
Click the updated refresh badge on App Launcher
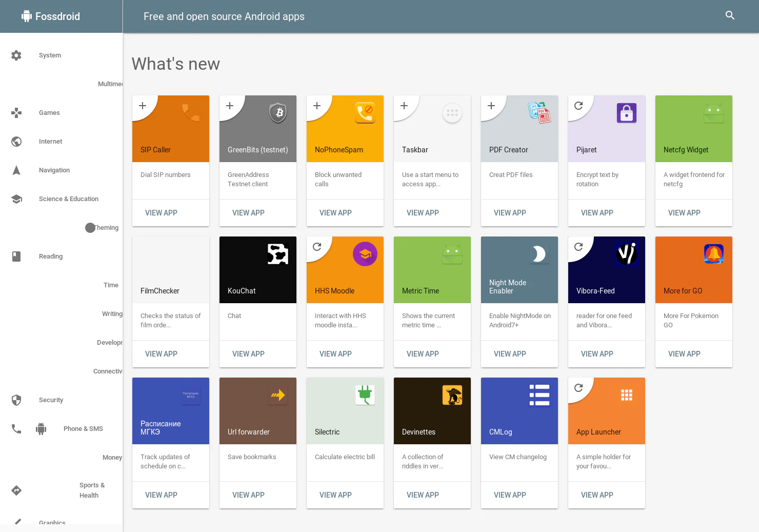(x=578, y=388)
